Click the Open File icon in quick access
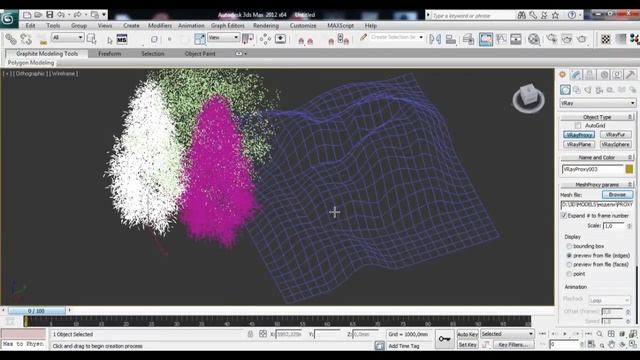The width and height of the screenshot is (640, 360). pos(38,15)
